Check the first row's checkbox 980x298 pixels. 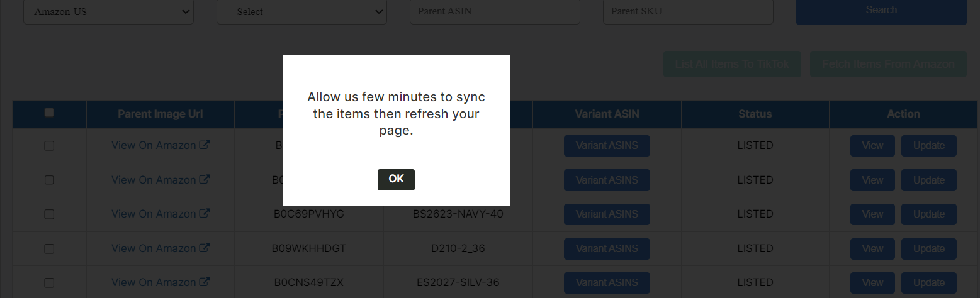(49, 146)
